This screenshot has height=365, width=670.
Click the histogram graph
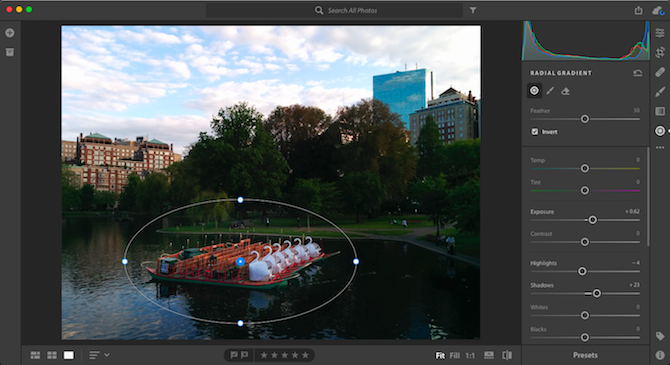pyautogui.click(x=585, y=41)
